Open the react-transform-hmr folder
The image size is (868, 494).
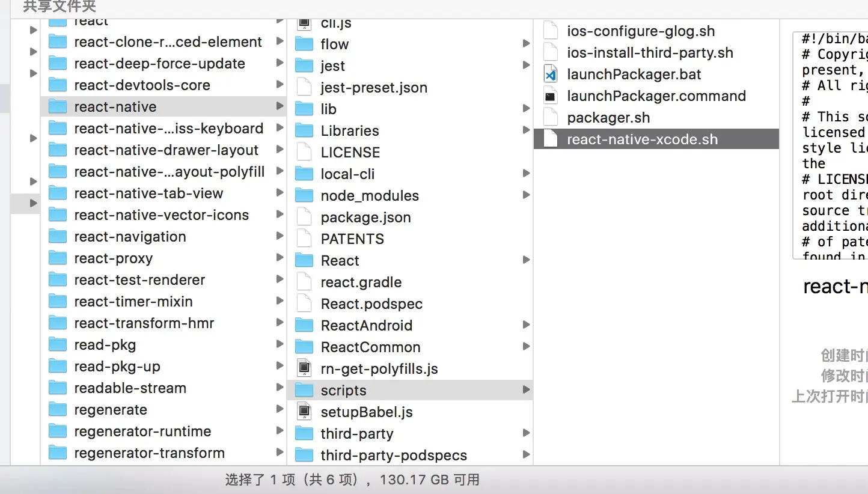pyautogui.click(x=164, y=323)
